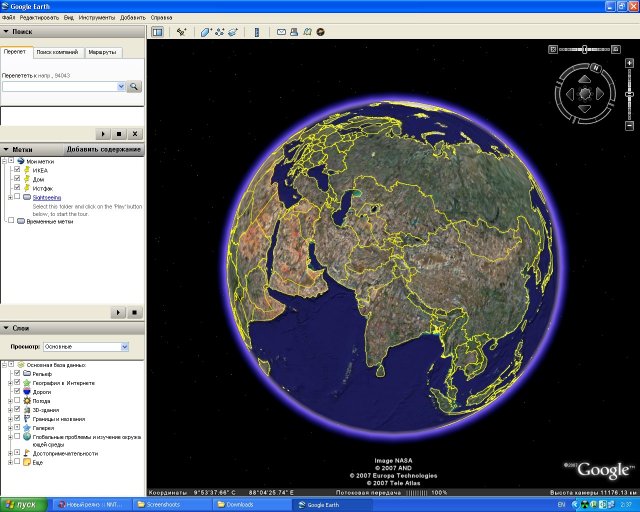The width and height of the screenshot is (640, 512).
Task: Click the move up arrow in navigator
Action: [584, 79]
